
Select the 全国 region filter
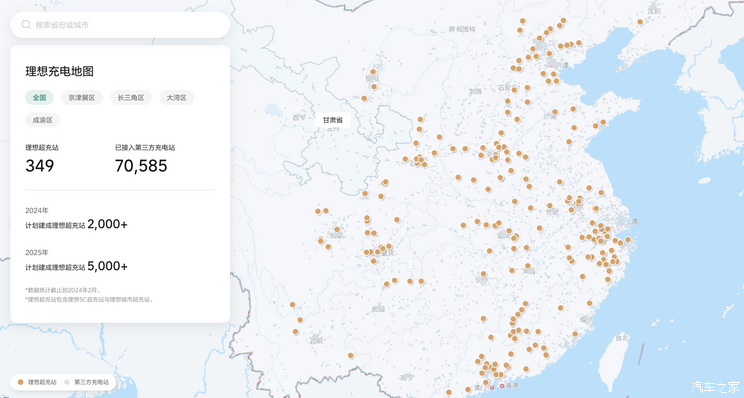[39, 98]
